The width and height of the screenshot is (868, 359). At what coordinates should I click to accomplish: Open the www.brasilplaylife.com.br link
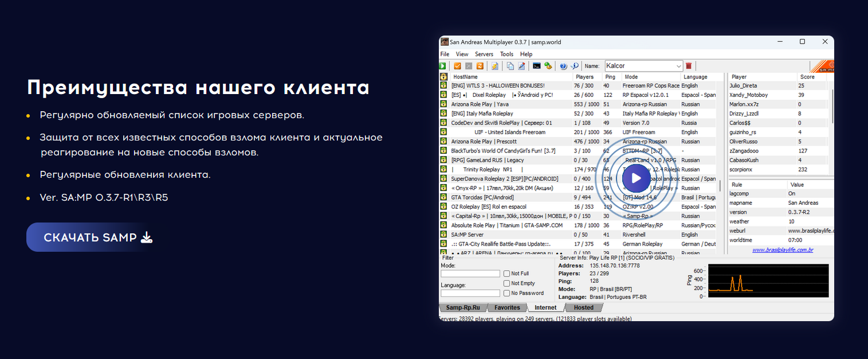[783, 250]
